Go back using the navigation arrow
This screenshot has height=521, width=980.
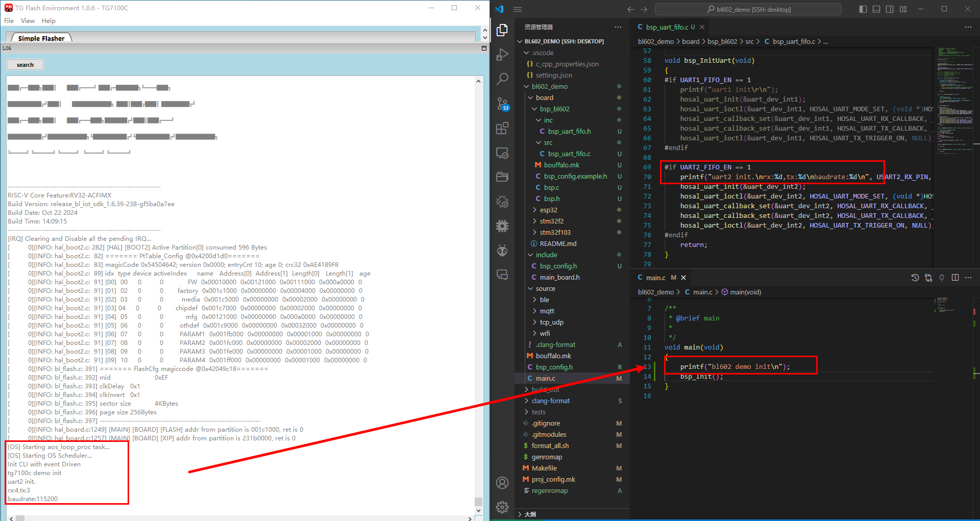tap(630, 9)
